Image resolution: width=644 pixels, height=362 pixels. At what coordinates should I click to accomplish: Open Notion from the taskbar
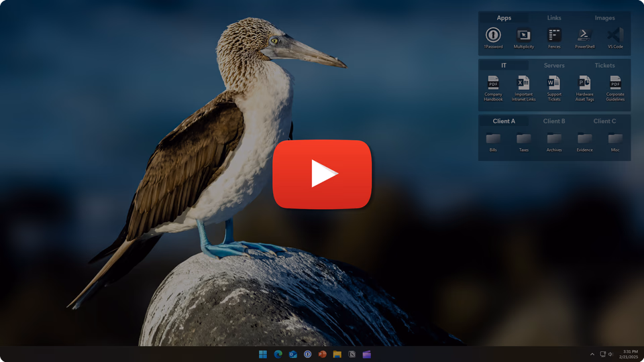tap(352, 354)
